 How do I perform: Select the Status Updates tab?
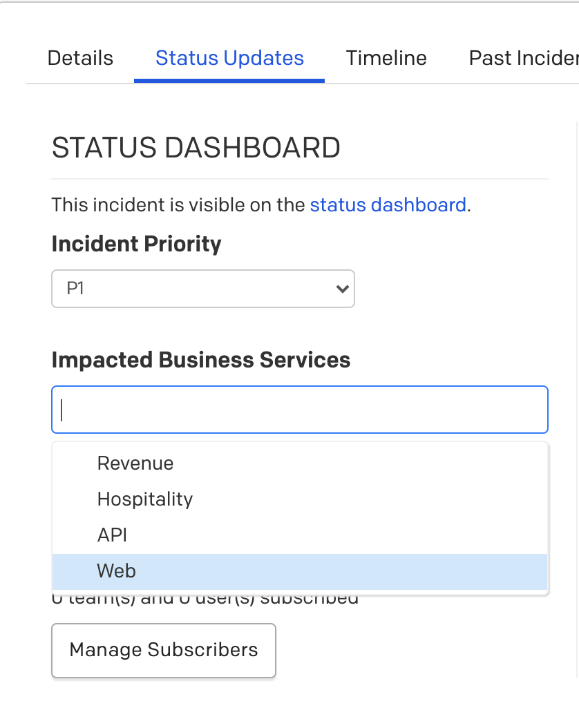[x=229, y=59]
